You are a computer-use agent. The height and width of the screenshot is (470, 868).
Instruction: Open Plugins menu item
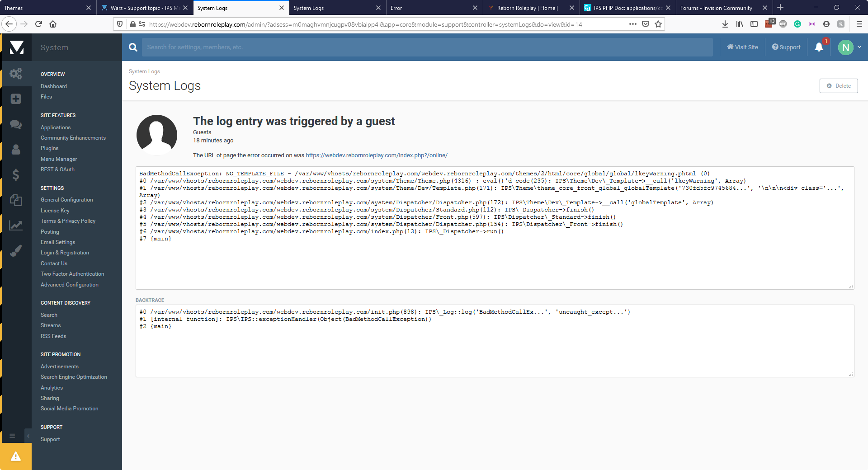(50, 148)
